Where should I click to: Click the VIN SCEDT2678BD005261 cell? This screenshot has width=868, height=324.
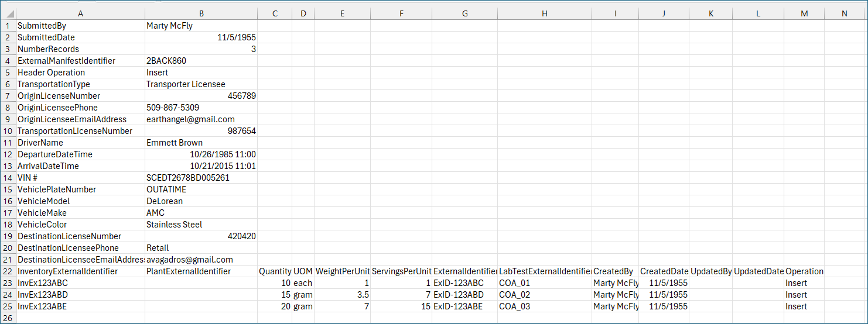click(201, 178)
